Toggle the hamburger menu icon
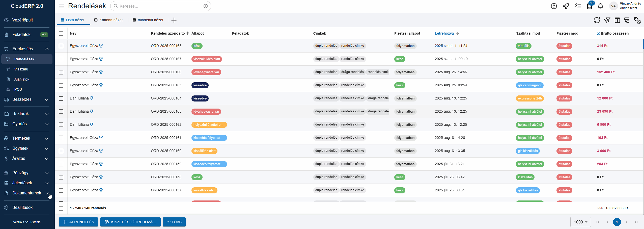 61,6
